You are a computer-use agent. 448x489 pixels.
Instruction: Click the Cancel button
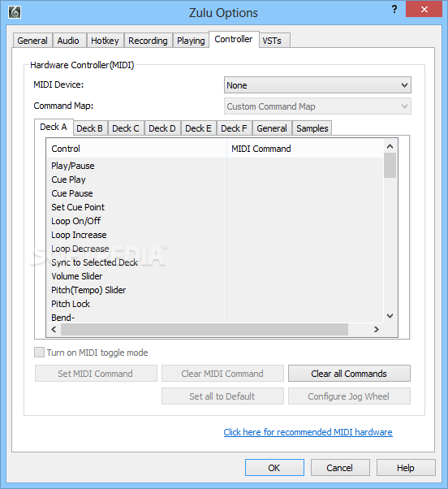(x=340, y=468)
